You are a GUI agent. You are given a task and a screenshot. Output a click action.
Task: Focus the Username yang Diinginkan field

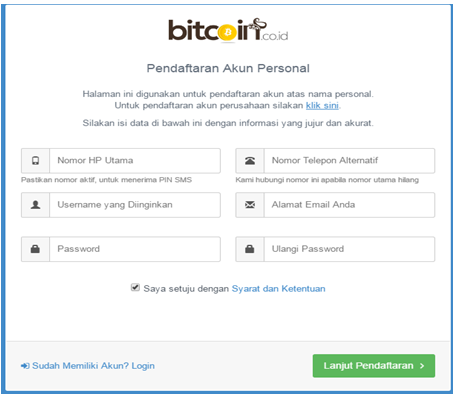pyautogui.click(x=135, y=205)
